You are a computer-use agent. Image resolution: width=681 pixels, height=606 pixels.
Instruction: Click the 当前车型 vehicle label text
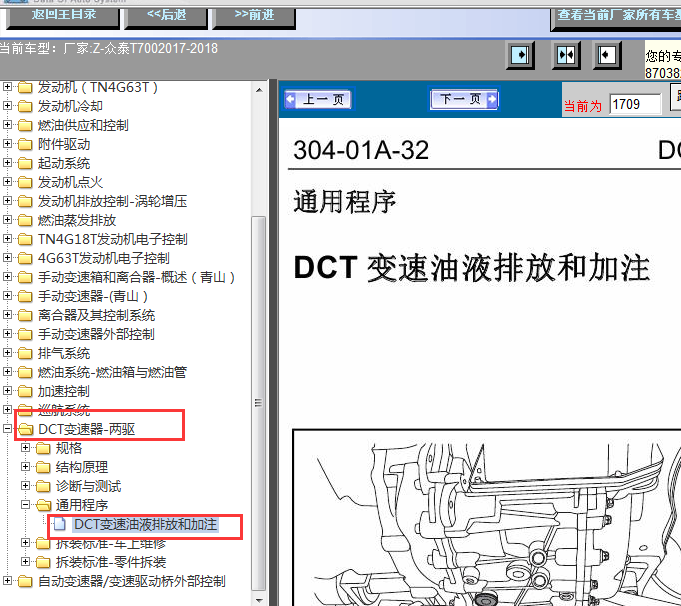tap(109, 48)
